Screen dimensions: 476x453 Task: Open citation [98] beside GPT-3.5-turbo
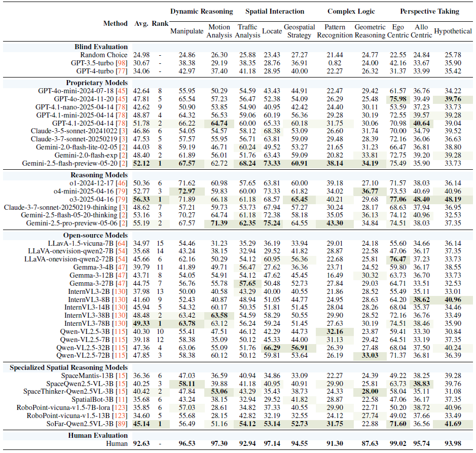(x=122, y=63)
